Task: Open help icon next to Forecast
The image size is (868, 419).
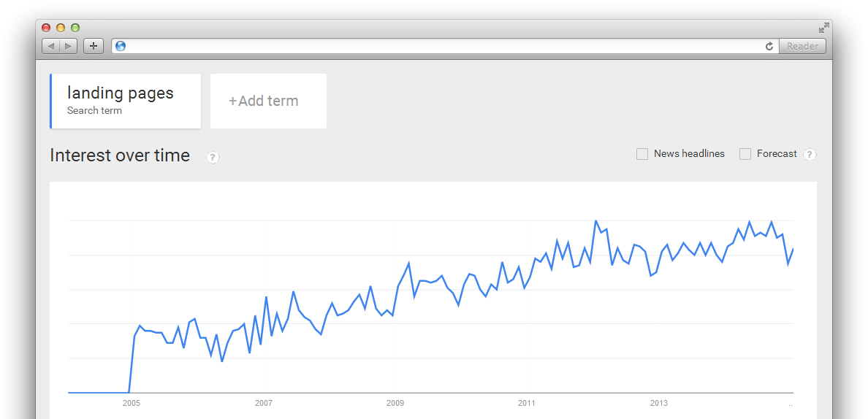Action: click(x=810, y=154)
